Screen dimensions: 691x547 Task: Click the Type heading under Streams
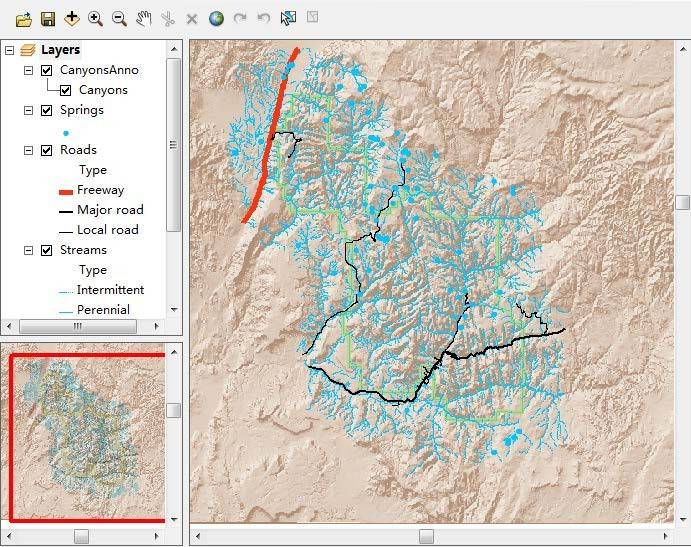click(93, 270)
